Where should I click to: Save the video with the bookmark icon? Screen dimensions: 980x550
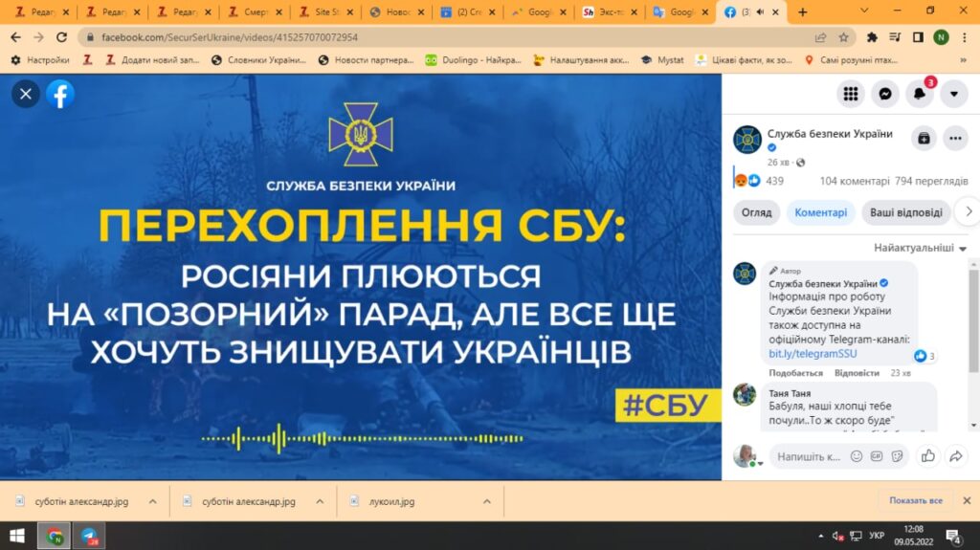pos(924,139)
